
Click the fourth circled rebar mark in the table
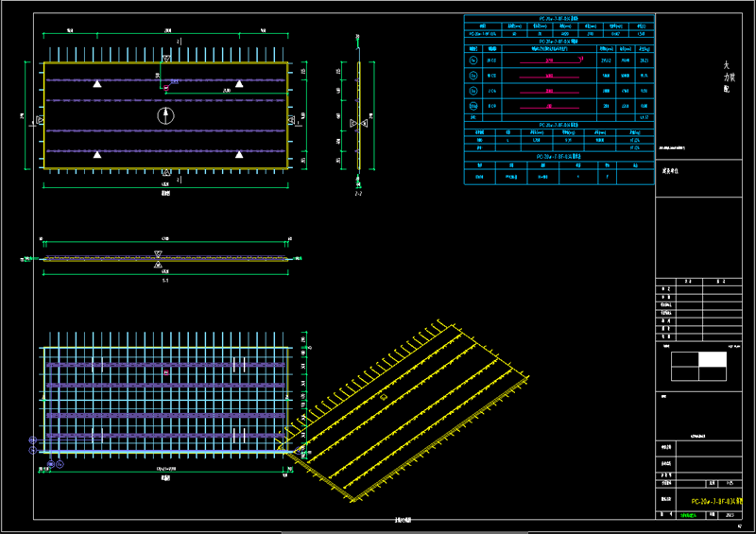pyautogui.click(x=473, y=106)
